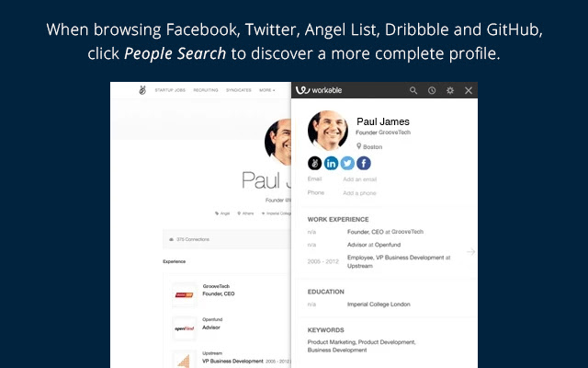Open the history clock icon
The image size is (588, 368).
click(432, 90)
